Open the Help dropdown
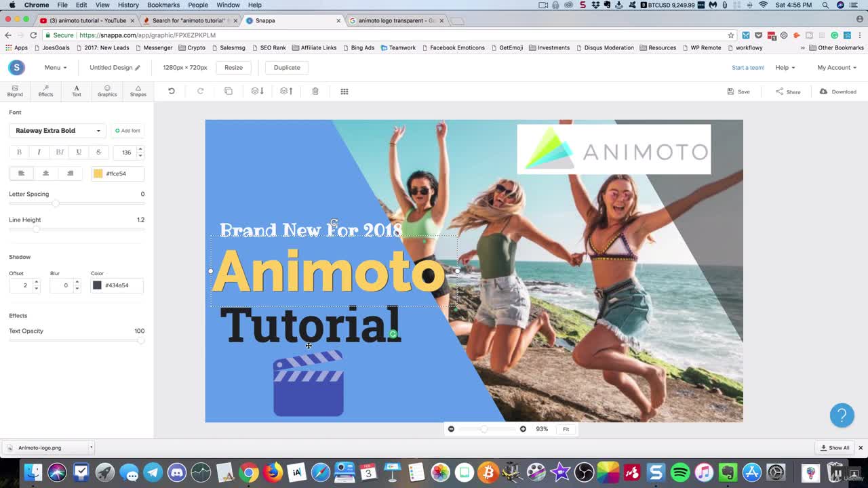 [x=785, y=68]
